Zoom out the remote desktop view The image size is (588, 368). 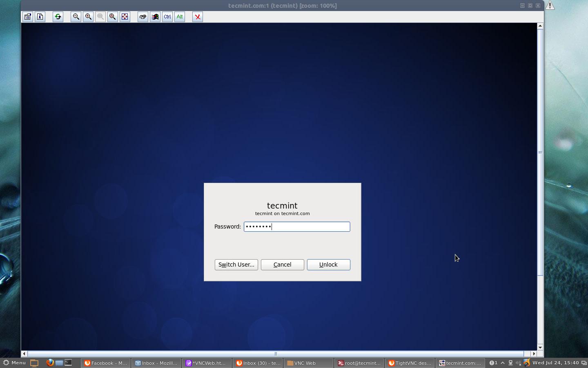pos(76,17)
